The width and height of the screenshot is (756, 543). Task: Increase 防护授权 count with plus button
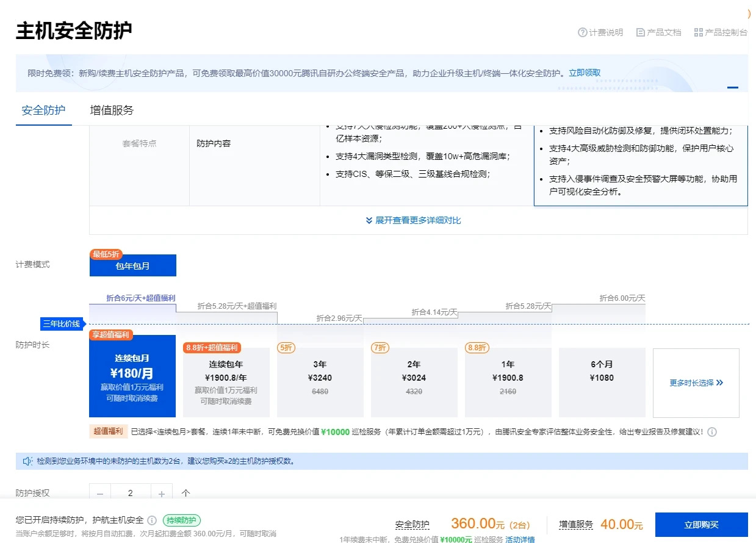162,493
